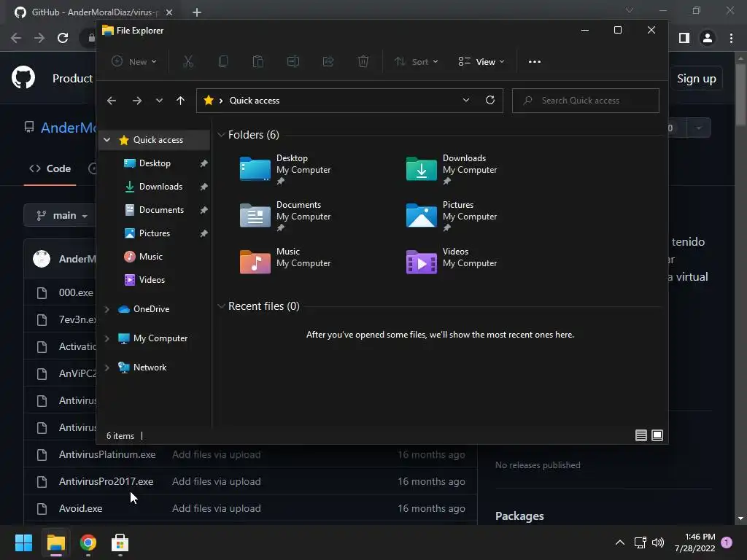The height and width of the screenshot is (560, 747).
Task: Click the network tray icon
Action: pos(640,542)
